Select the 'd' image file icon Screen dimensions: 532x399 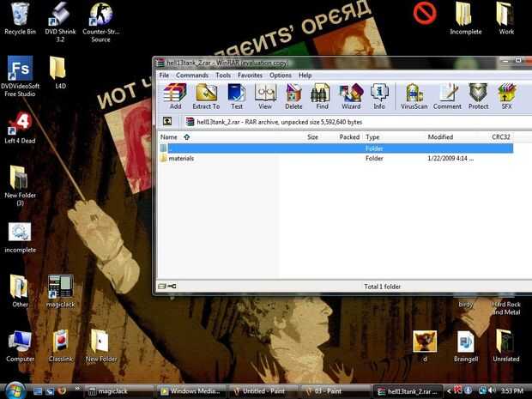pos(425,347)
